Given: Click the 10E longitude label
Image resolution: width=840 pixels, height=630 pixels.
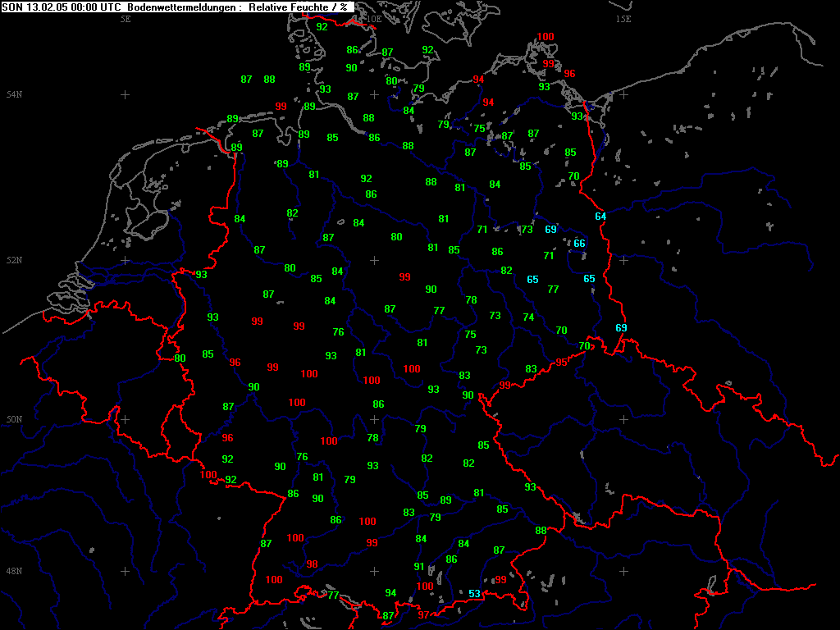Looking at the screenshot, I should 373,18.
